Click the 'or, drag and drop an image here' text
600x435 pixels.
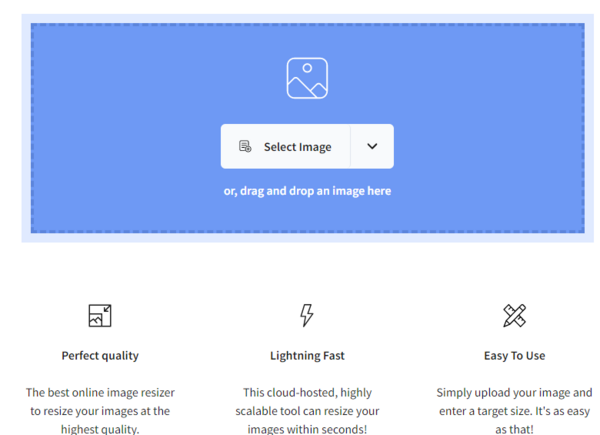[307, 191]
